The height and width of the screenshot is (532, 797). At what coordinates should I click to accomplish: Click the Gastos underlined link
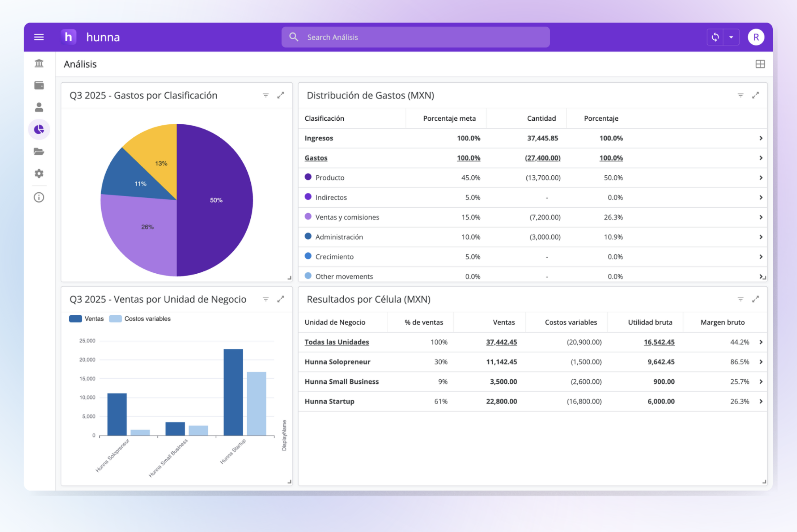tap(316, 158)
